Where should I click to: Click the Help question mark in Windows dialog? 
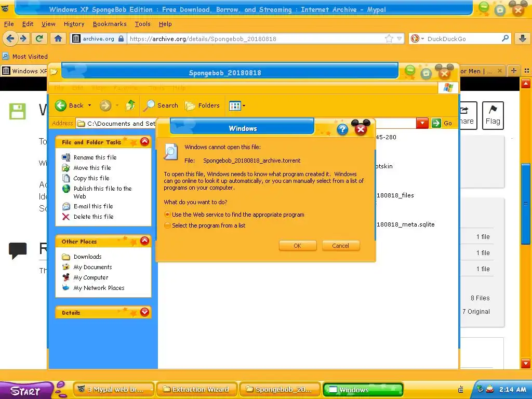tap(342, 129)
